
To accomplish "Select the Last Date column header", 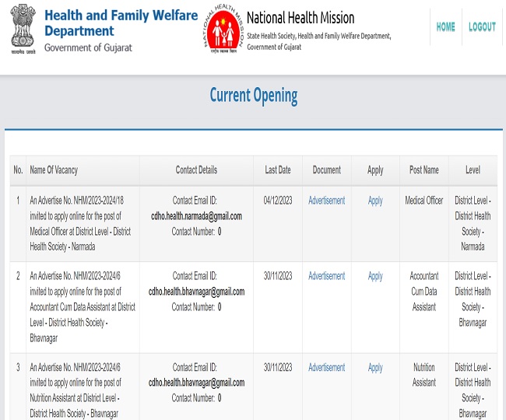I will coord(278,170).
